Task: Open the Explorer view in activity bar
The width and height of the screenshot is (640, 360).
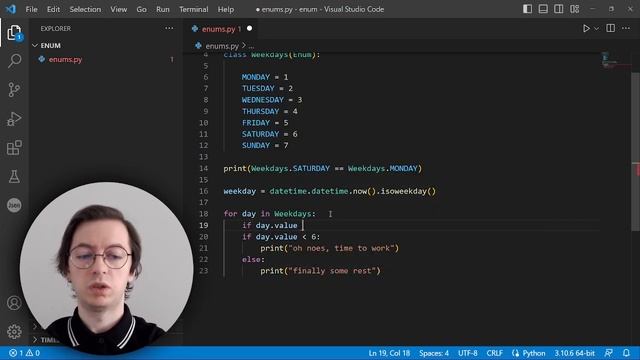Action: point(14,32)
